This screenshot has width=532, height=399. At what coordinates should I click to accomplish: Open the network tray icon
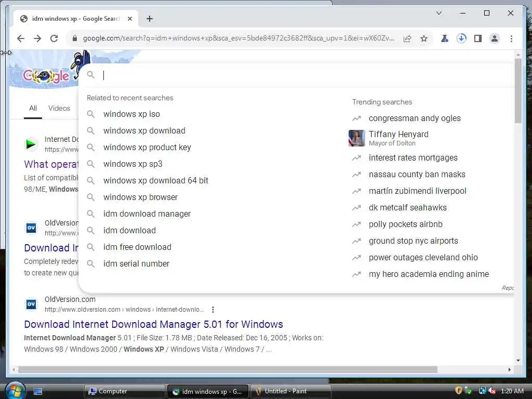[482, 391]
